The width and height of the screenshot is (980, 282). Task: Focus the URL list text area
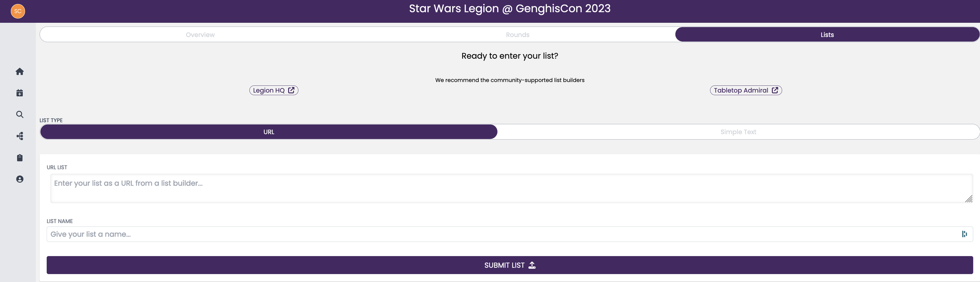pyautogui.click(x=512, y=188)
